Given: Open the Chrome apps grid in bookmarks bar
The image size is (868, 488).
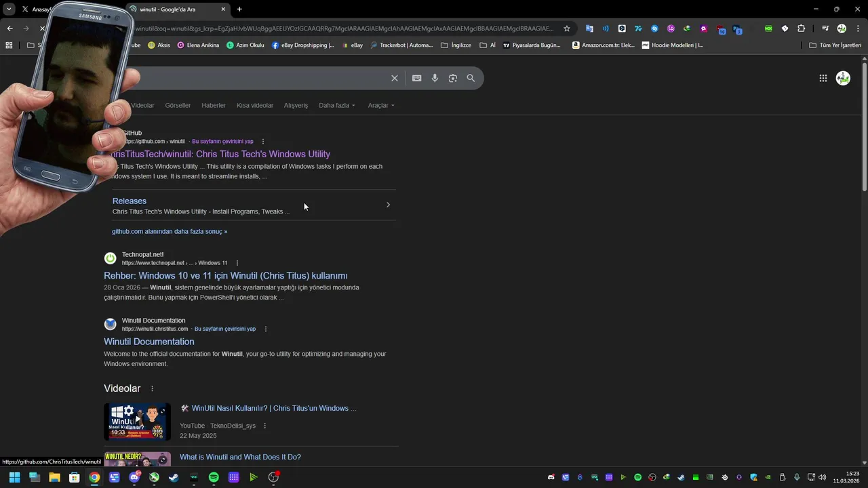Looking at the screenshot, I should 9,45.
